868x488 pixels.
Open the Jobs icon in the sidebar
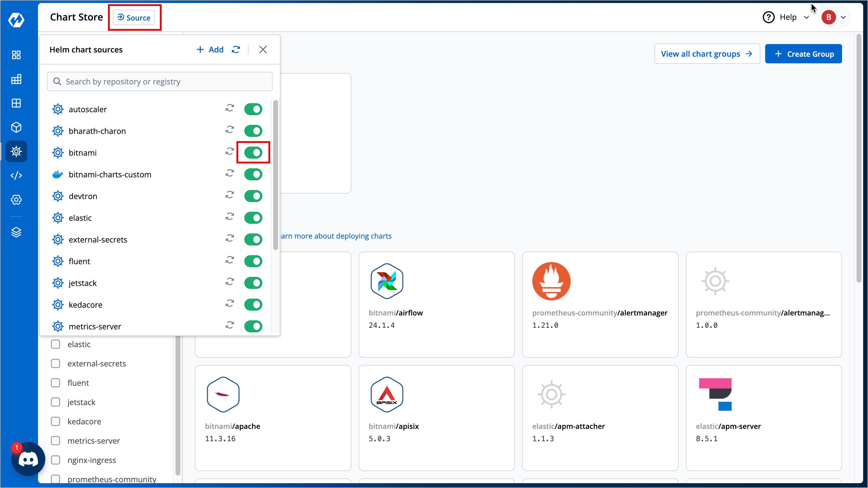(16, 79)
